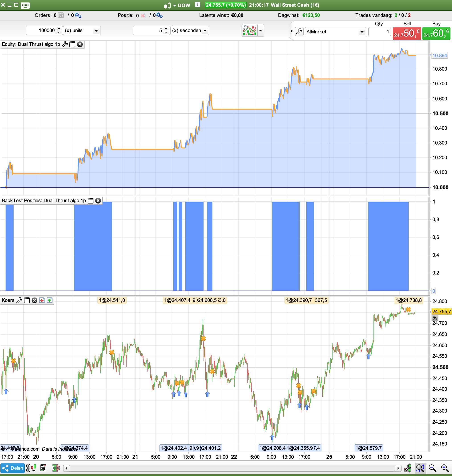Open the (x) seconden timeframe dropdown
This screenshot has height=476, width=452.
205,31
